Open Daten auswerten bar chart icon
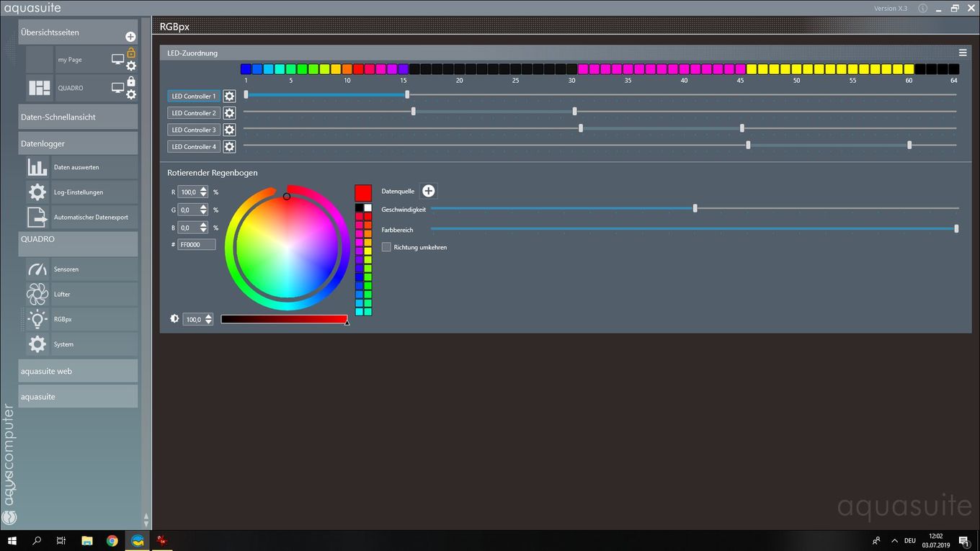Screen dimensions: 980x551 tap(37, 167)
